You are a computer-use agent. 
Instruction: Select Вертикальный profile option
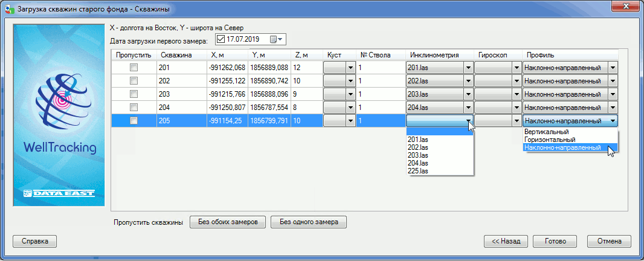(x=546, y=132)
